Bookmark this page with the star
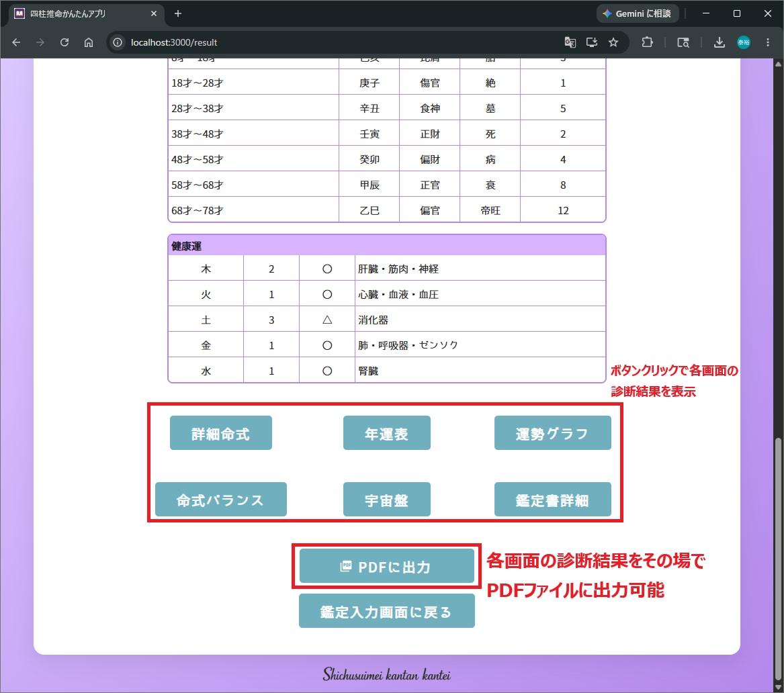 [613, 42]
